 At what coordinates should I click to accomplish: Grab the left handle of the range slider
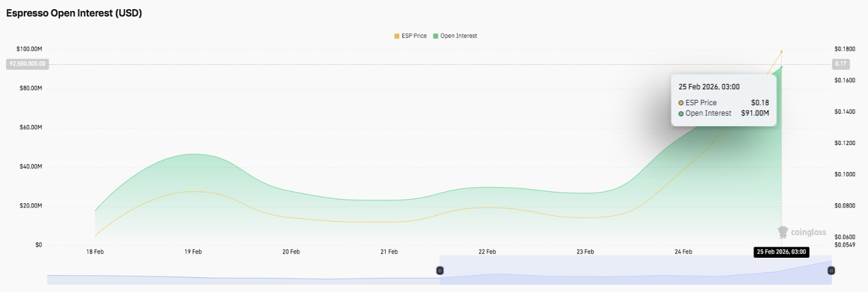(x=440, y=271)
